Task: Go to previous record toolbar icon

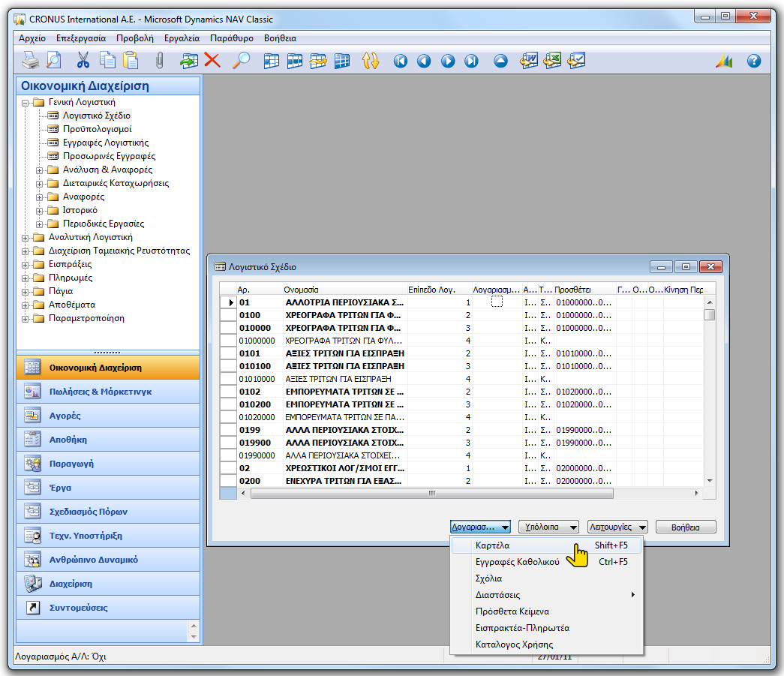Action: (x=424, y=61)
